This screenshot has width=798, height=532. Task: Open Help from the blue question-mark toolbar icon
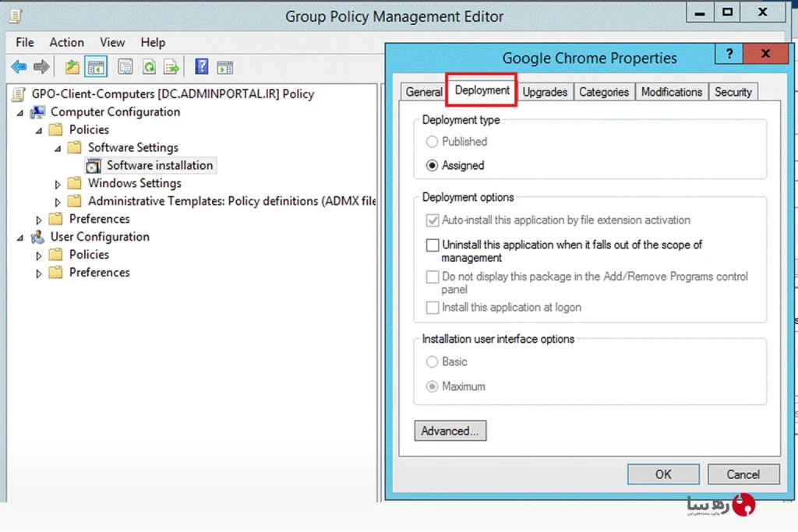point(202,67)
